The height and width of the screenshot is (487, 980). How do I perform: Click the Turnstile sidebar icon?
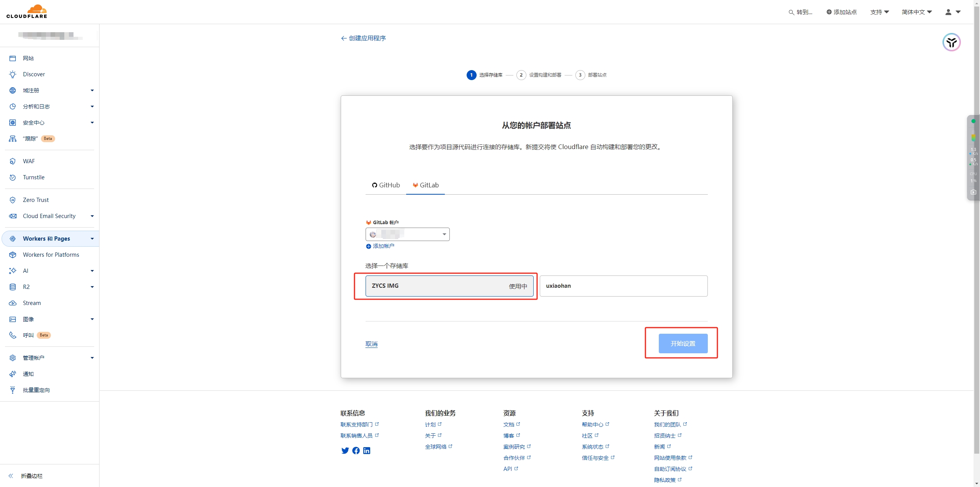point(13,177)
